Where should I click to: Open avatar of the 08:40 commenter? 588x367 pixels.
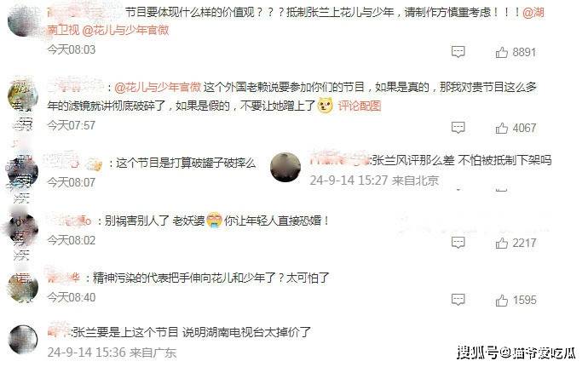click(x=22, y=287)
